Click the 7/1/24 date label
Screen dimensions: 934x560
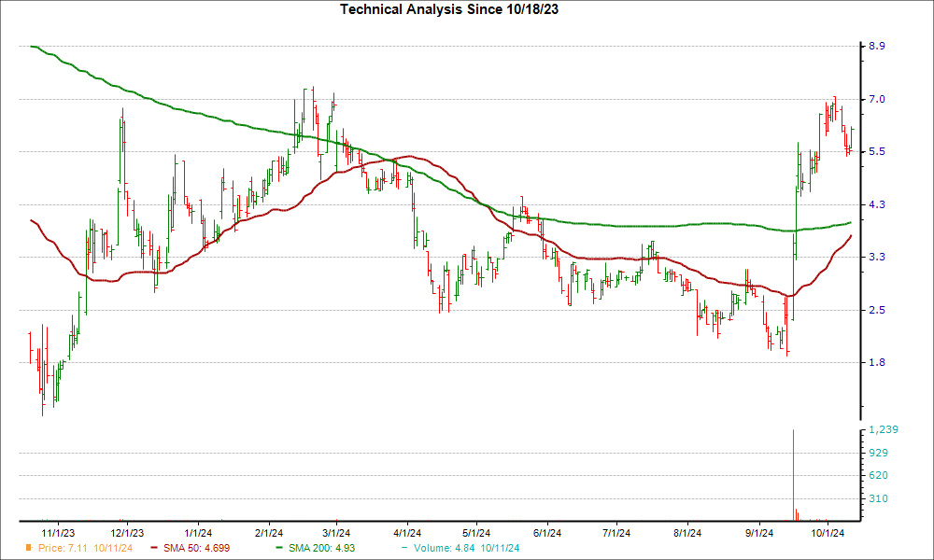[x=616, y=533]
